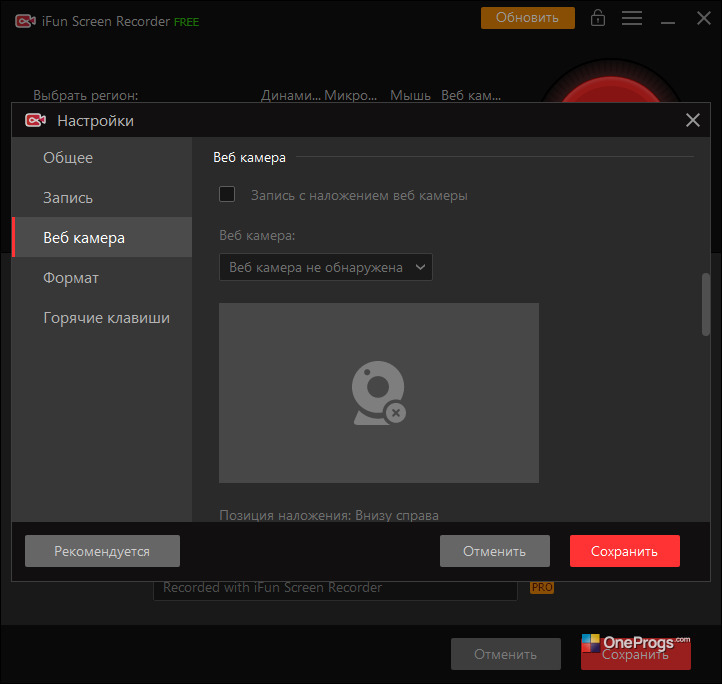
Task: Click the Веб кам... label in main window
Action: (x=471, y=95)
